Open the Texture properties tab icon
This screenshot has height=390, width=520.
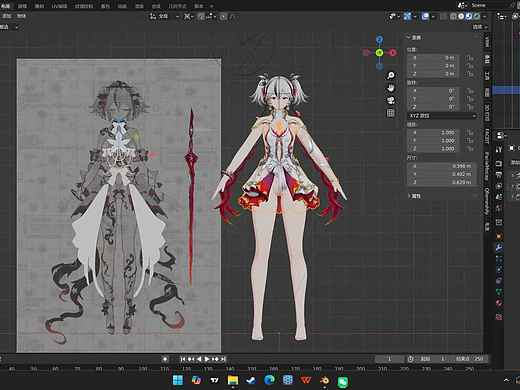pos(499,316)
